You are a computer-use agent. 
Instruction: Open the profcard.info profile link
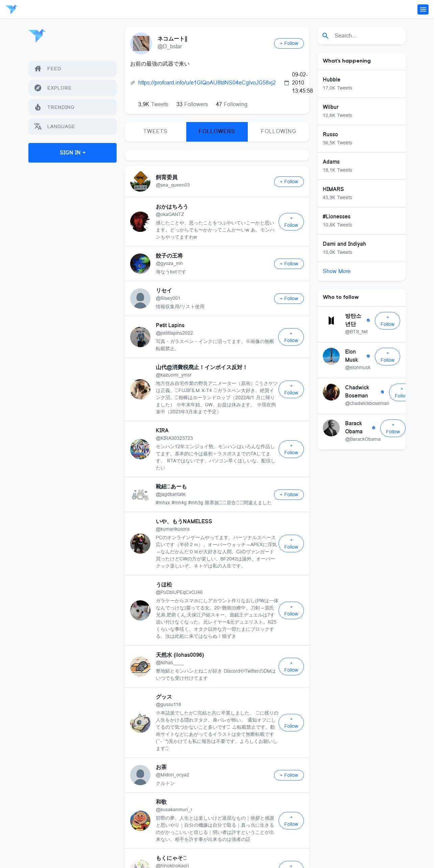coord(207,82)
